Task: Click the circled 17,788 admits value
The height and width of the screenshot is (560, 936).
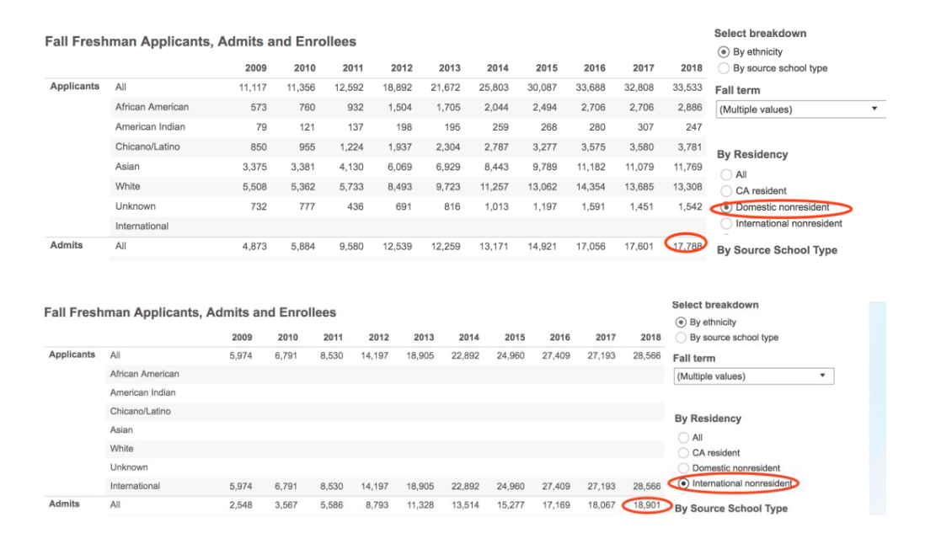Action: [684, 246]
